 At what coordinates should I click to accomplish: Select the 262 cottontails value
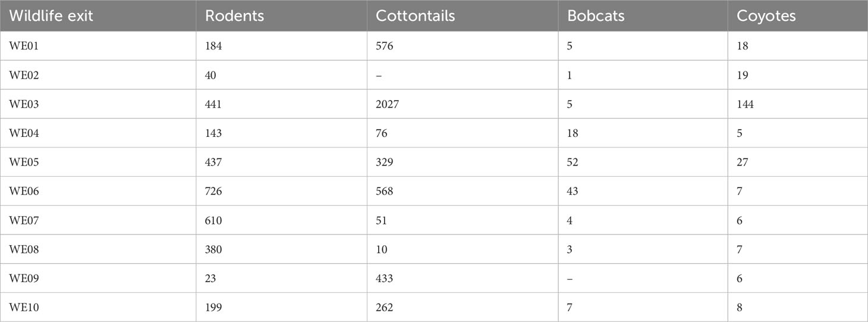coord(384,308)
